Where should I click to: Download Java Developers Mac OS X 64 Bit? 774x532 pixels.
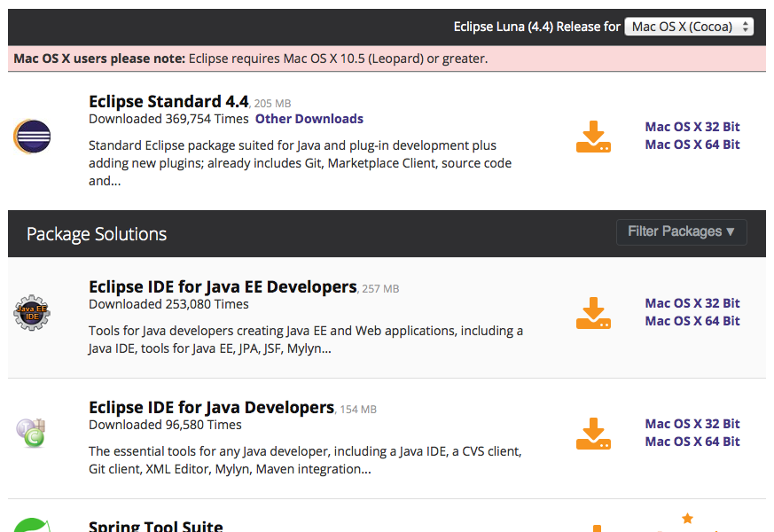tap(692, 442)
